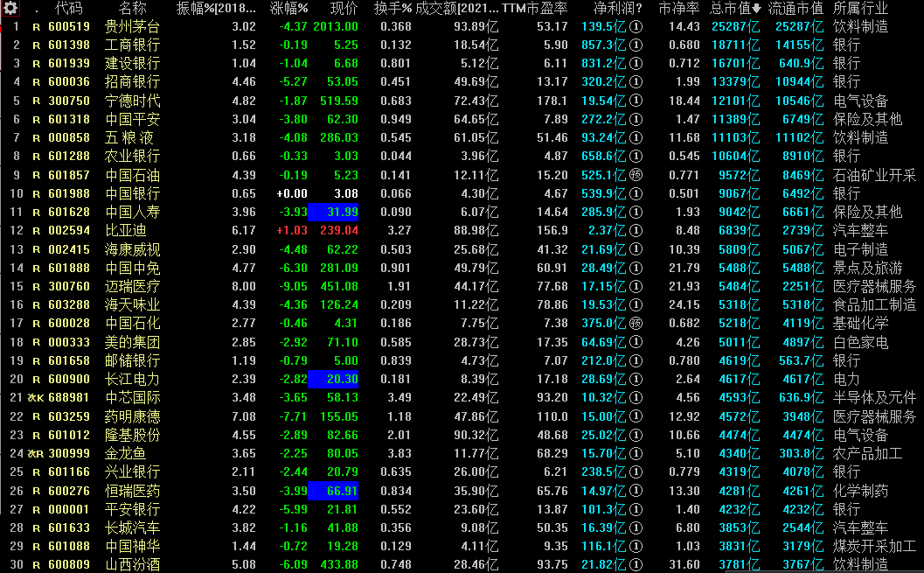Select stock code 601939
Image resolution: width=924 pixels, height=573 pixels.
click(69, 63)
